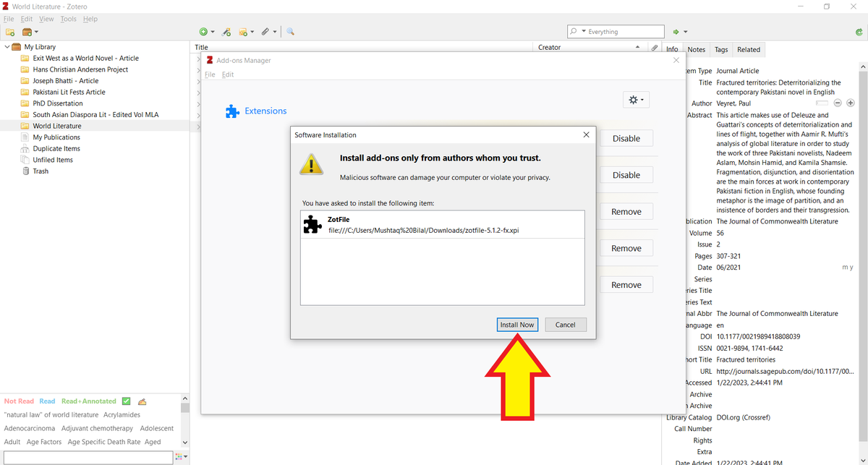
Task: Open the View menu in Zotero
Action: [x=46, y=19]
